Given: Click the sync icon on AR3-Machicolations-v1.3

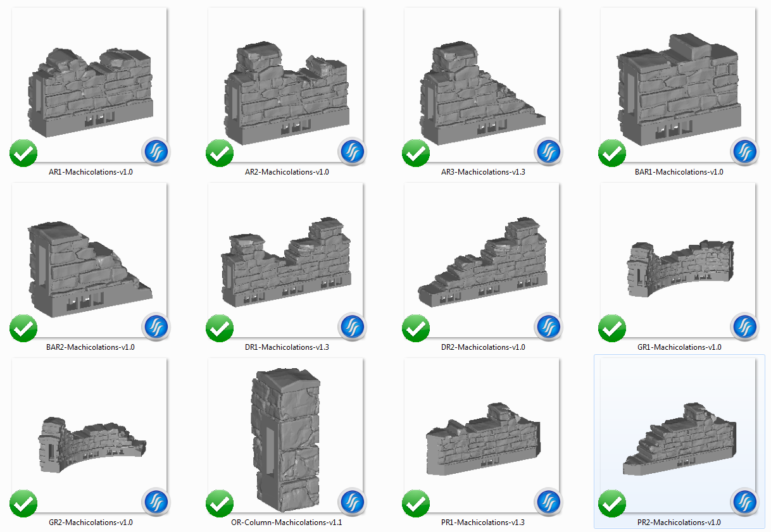Looking at the screenshot, I should click(548, 152).
